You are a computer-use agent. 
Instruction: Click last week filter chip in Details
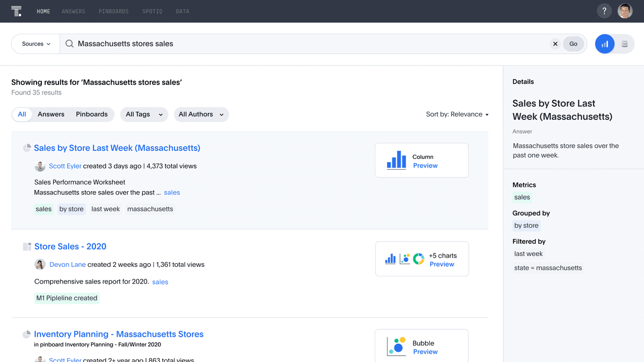point(529,254)
